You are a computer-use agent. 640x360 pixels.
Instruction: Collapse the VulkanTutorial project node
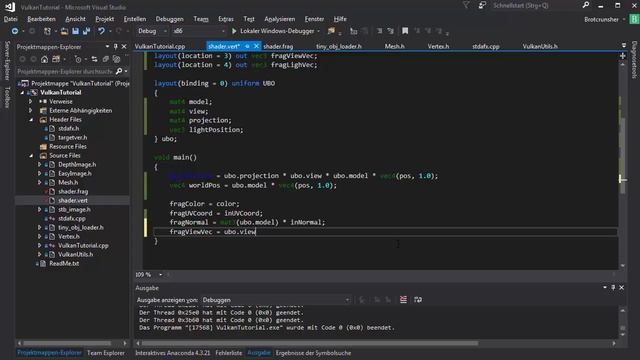tap(22, 93)
